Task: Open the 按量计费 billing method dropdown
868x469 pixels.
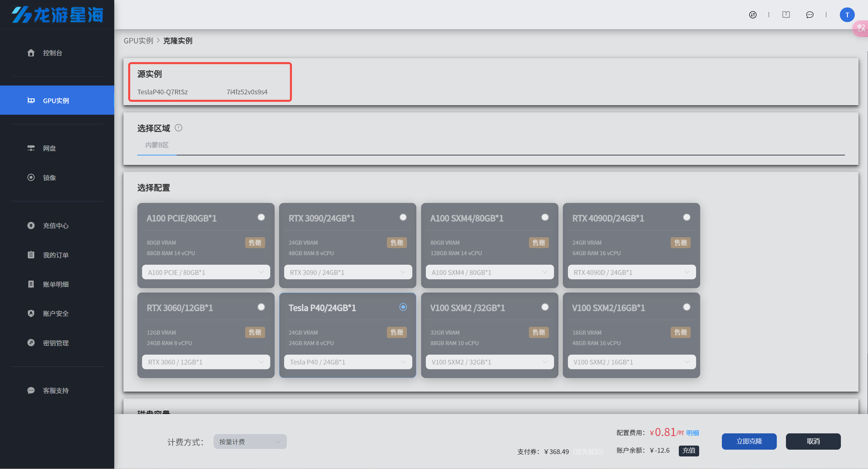Action: click(x=250, y=442)
